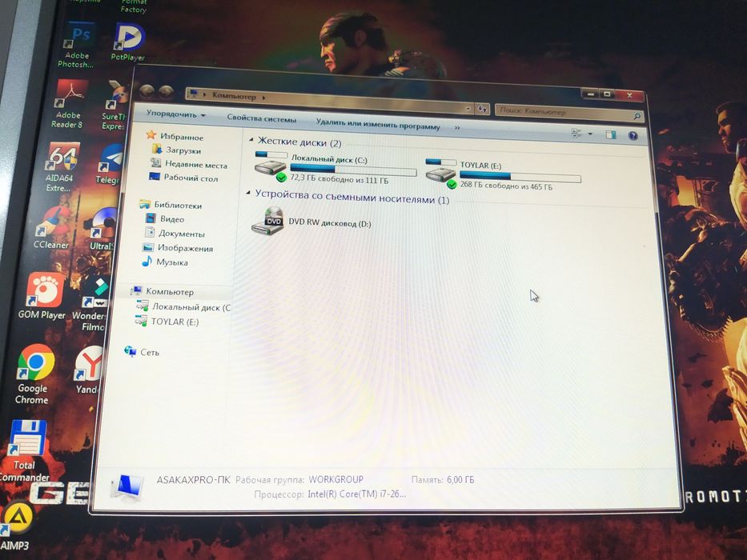Open the view options dropdown arrow
This screenshot has height=560, width=747.
click(590, 134)
